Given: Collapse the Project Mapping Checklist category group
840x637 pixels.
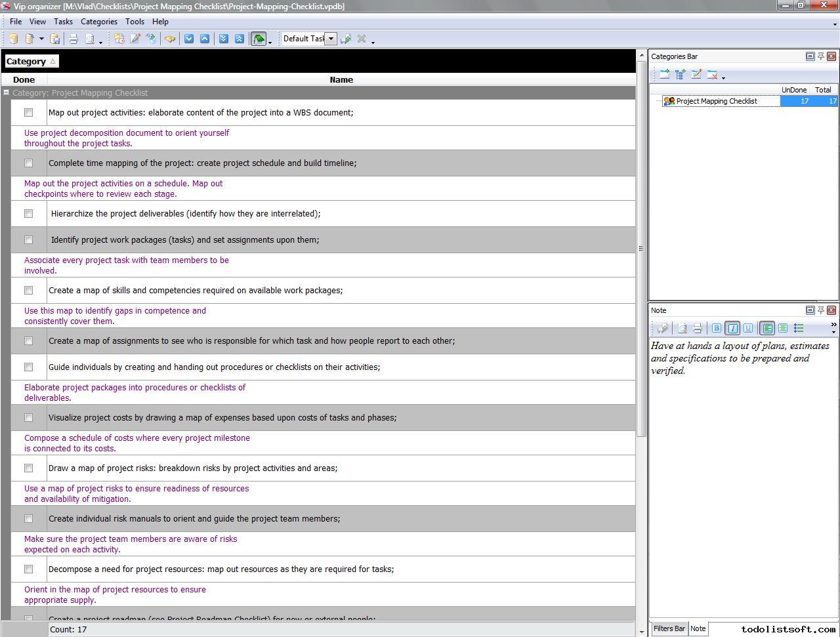Looking at the screenshot, I should click(7, 93).
